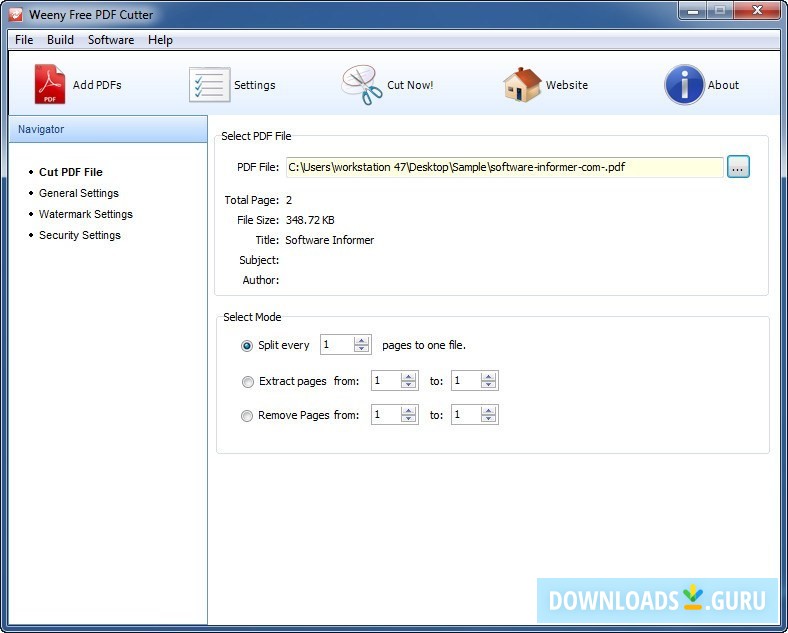
Task: Open Security Settings in Navigator
Action: (80, 235)
